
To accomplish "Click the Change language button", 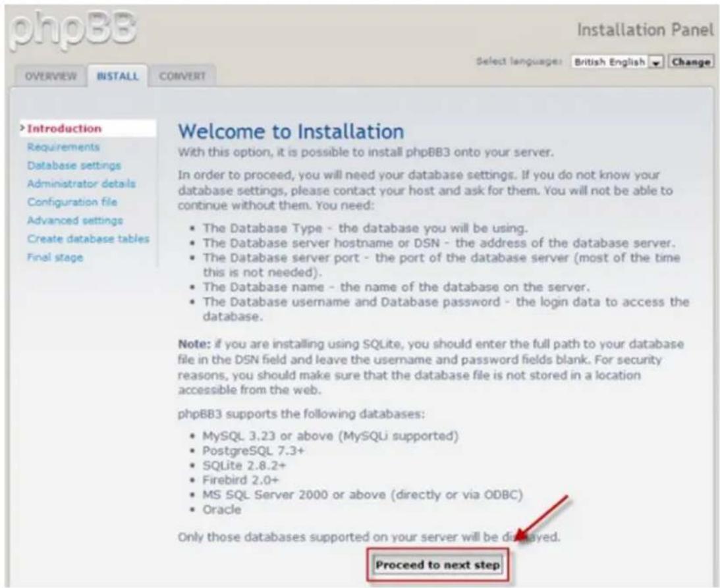I will pyautogui.click(x=691, y=62).
